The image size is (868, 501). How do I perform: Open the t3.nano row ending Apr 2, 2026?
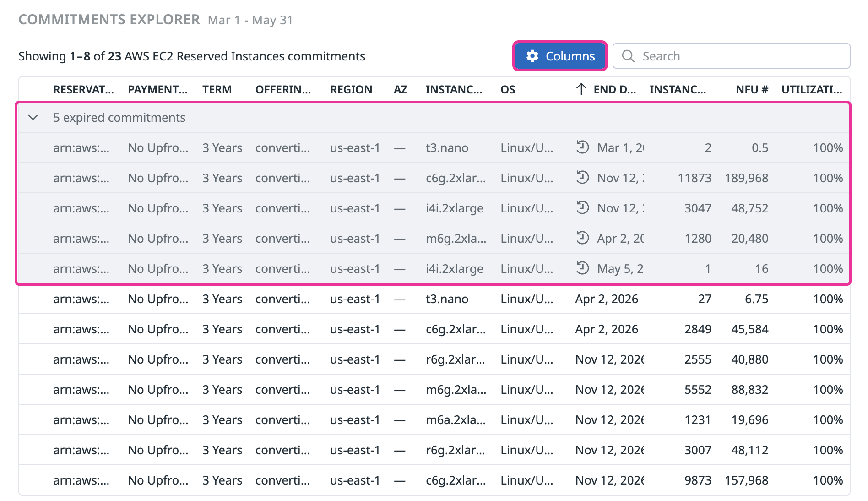pos(434,299)
